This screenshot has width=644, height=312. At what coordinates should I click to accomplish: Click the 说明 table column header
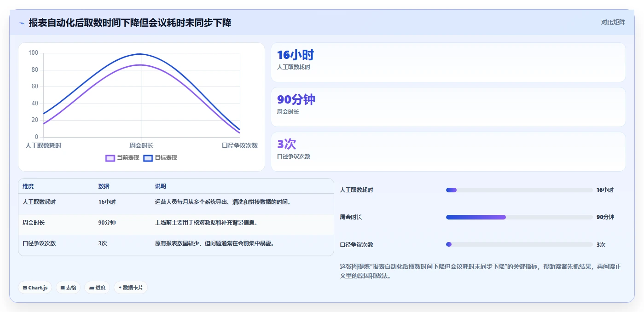[161, 186]
